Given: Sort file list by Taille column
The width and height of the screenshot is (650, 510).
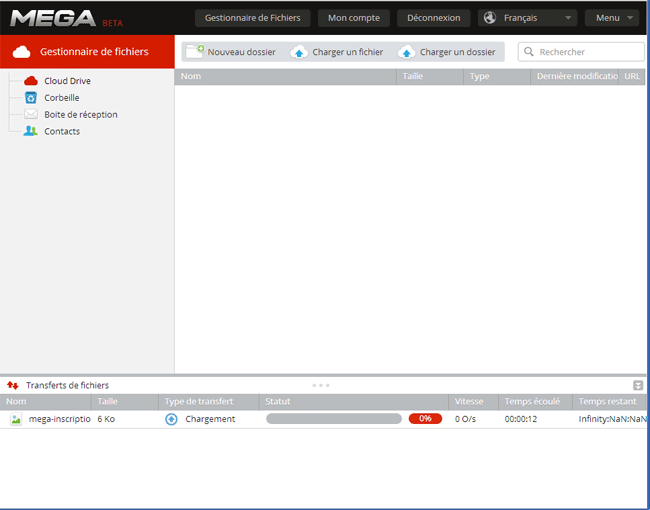Looking at the screenshot, I should click(x=430, y=76).
